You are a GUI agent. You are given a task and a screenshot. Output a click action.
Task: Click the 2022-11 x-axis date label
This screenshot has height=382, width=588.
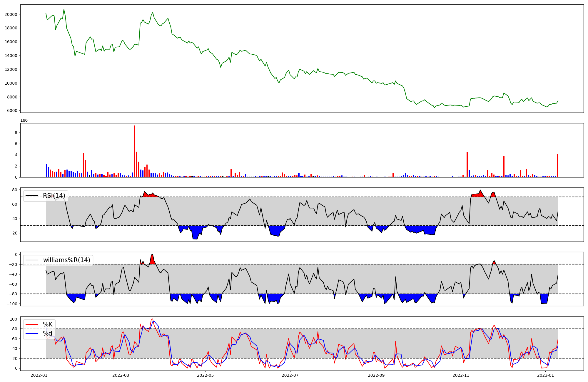[x=461, y=375]
